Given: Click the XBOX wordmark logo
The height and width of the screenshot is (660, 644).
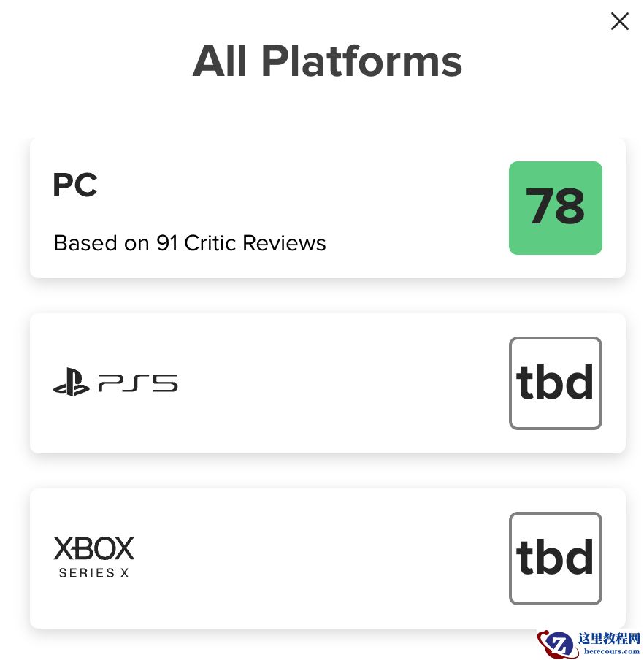Looking at the screenshot, I should pos(93,548).
